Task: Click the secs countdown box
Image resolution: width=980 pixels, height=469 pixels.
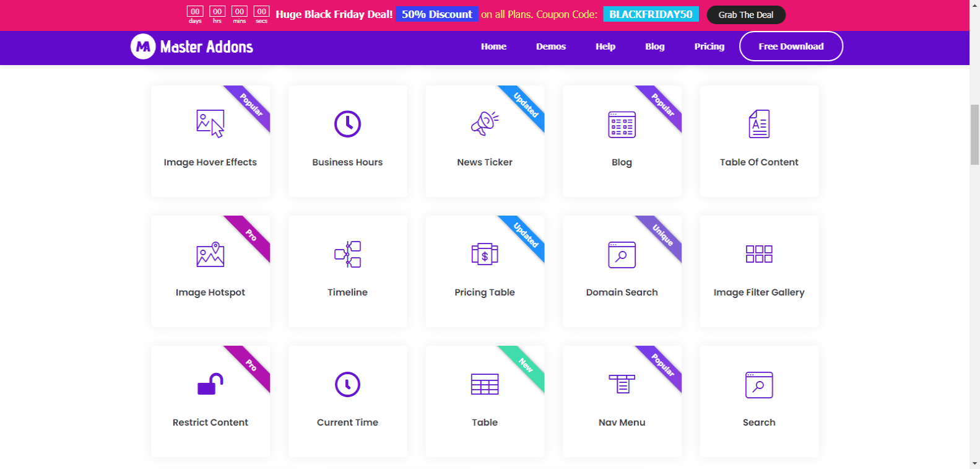Action: pyautogui.click(x=262, y=11)
